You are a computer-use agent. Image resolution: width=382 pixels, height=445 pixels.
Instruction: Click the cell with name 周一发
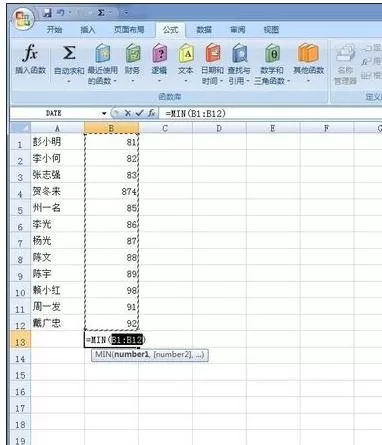pyautogui.click(x=57, y=306)
